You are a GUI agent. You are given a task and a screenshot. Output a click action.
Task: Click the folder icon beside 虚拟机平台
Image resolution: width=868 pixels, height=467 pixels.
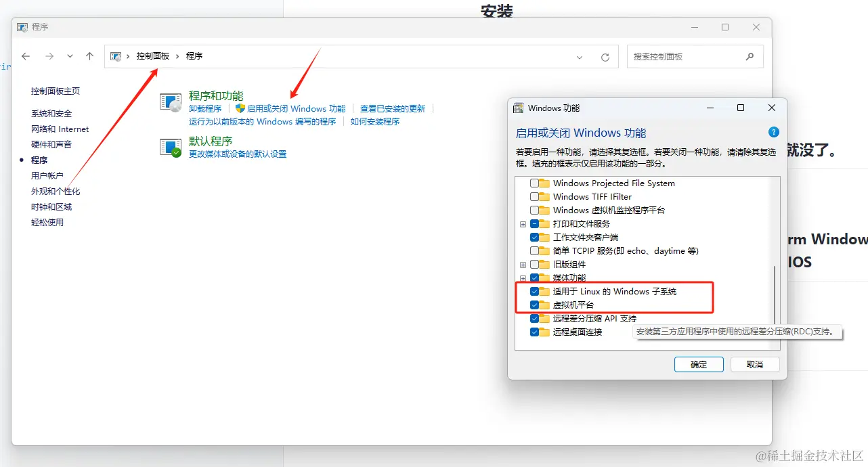(545, 305)
